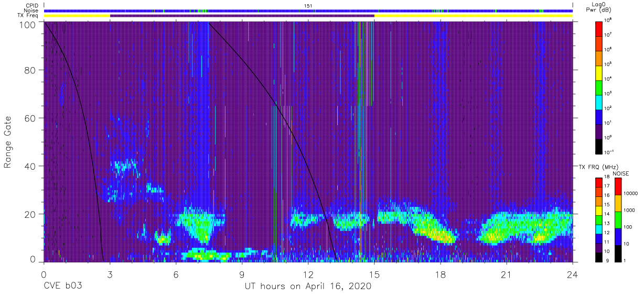Click the TX Freq row label
This screenshot has height=297, width=644.
28,16
